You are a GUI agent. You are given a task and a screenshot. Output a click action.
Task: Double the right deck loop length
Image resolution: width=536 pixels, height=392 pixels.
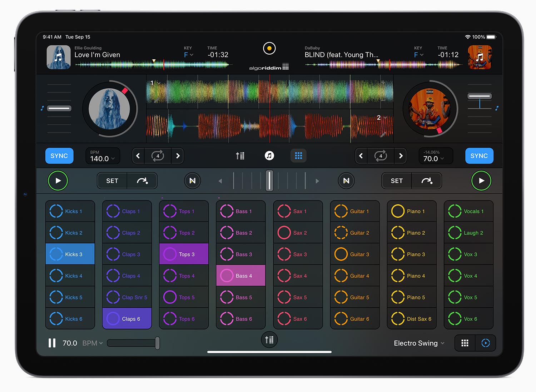(x=401, y=156)
